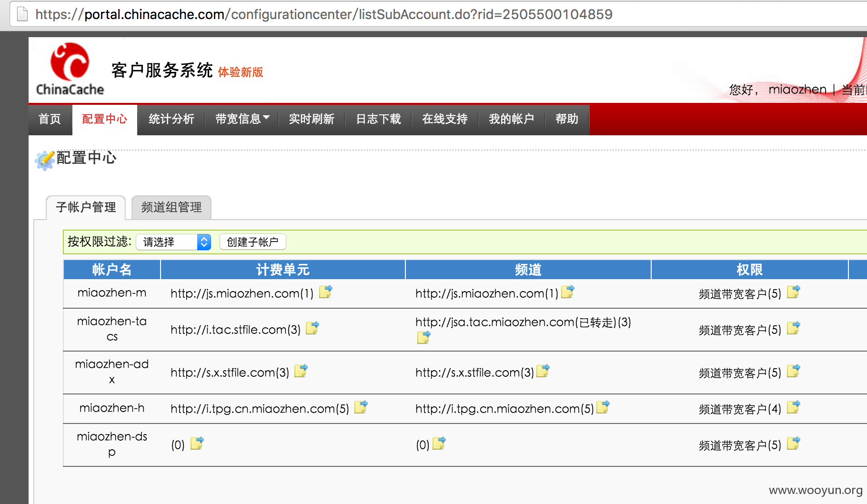Viewport: 867px width, 504px height.
Task: Expand the 带宽信息 menu
Action: coord(242,119)
